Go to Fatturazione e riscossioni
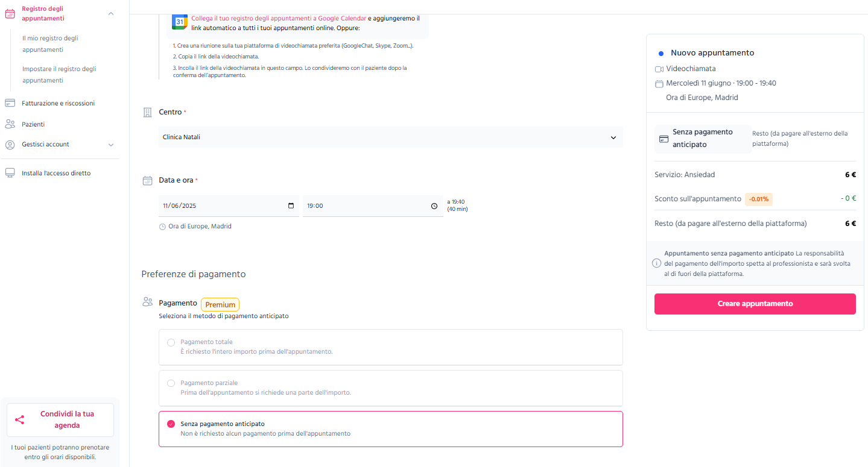This screenshot has height=467, width=868. (58, 103)
